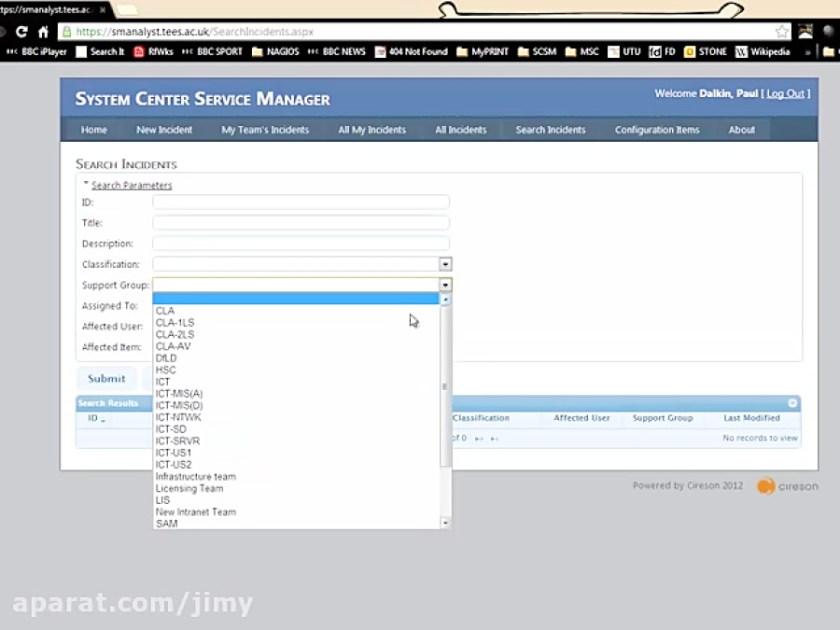Open the Classification dropdown
This screenshot has height=630, width=840.
(445, 264)
